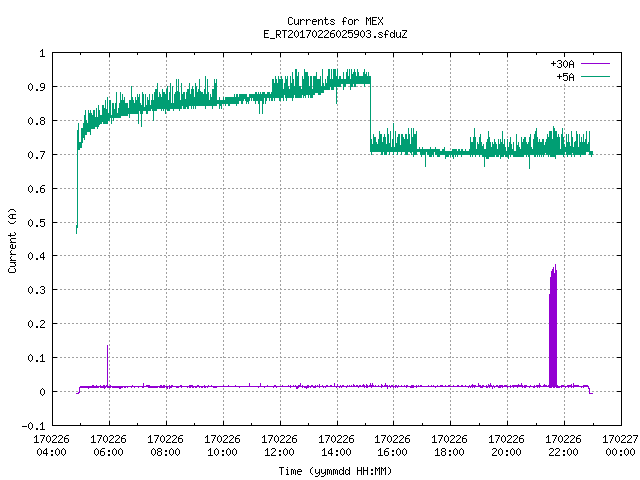Click the x-axis tick label 170226 12:00

[x=279, y=445]
